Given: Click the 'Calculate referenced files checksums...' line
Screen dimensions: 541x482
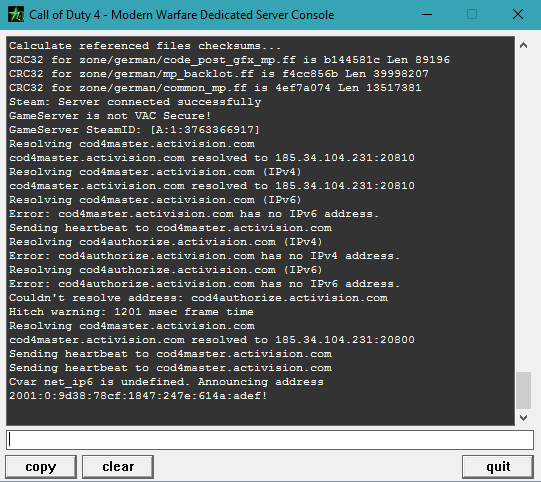Looking at the screenshot, I should (145, 46).
